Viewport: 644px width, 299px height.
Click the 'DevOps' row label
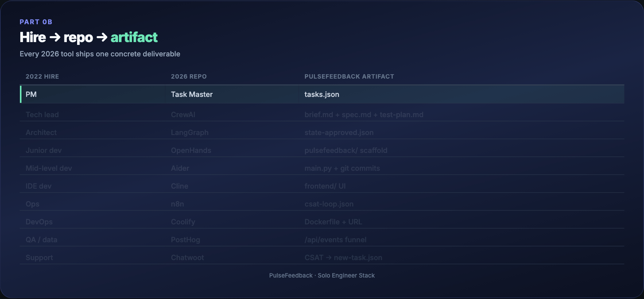pyautogui.click(x=39, y=222)
